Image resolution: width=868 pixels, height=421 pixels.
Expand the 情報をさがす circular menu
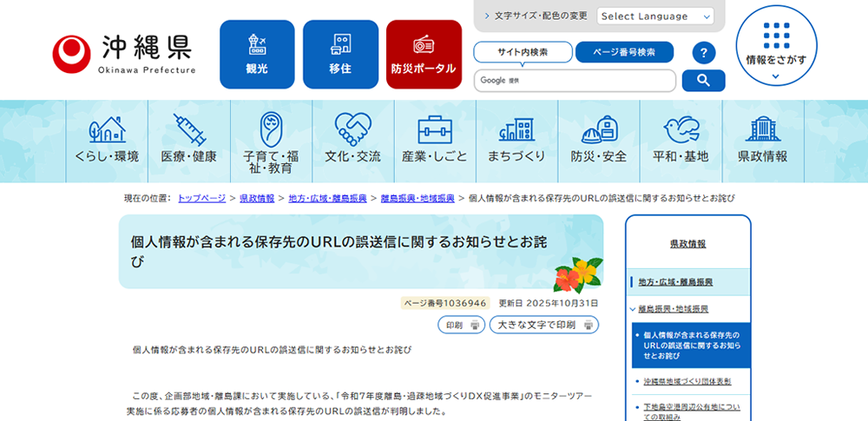tap(776, 48)
